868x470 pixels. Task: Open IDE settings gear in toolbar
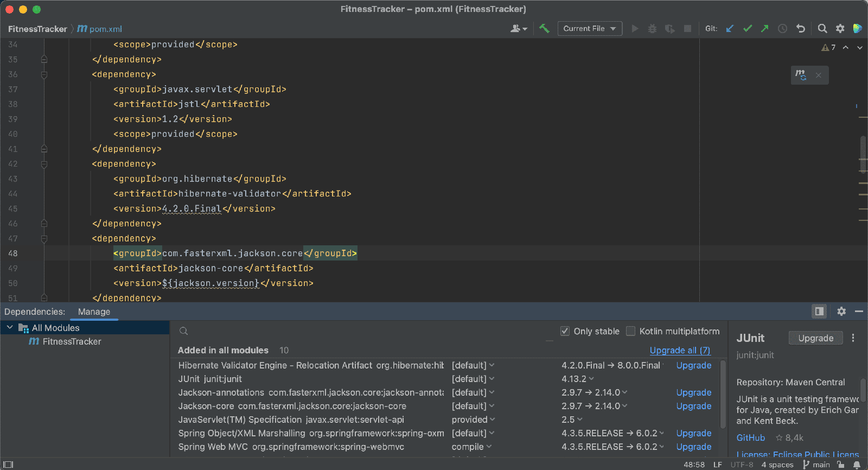click(x=840, y=28)
